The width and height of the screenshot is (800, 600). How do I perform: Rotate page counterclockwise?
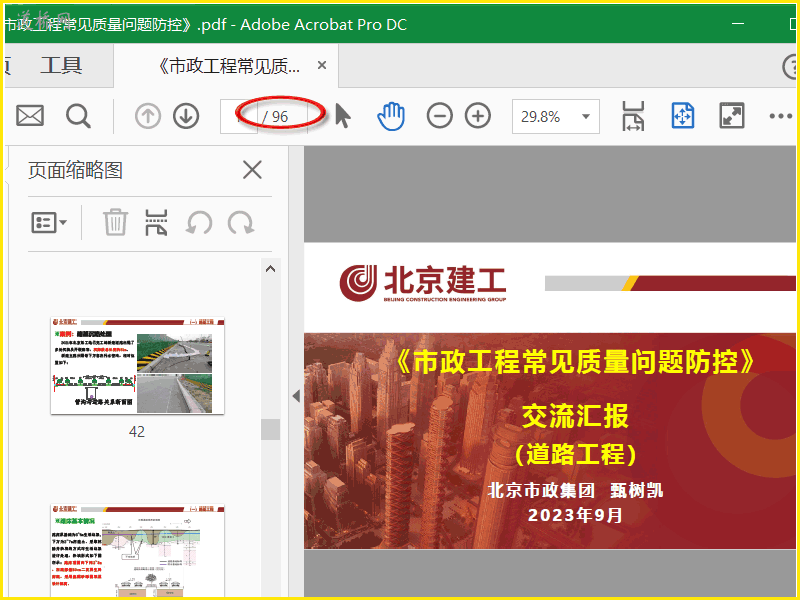tap(199, 223)
